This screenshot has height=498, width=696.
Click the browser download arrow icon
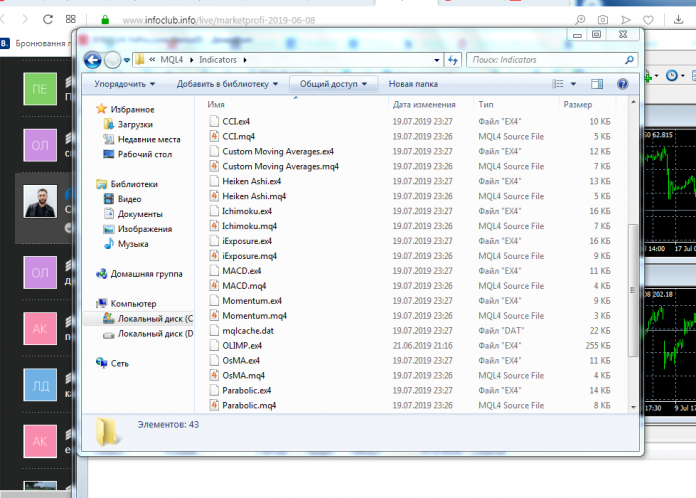click(678, 20)
